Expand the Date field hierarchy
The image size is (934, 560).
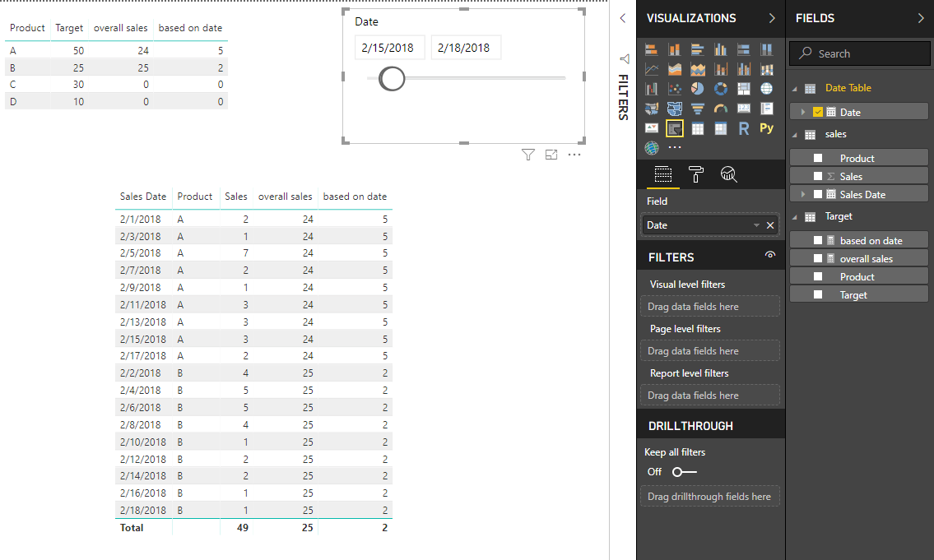pyautogui.click(x=803, y=112)
